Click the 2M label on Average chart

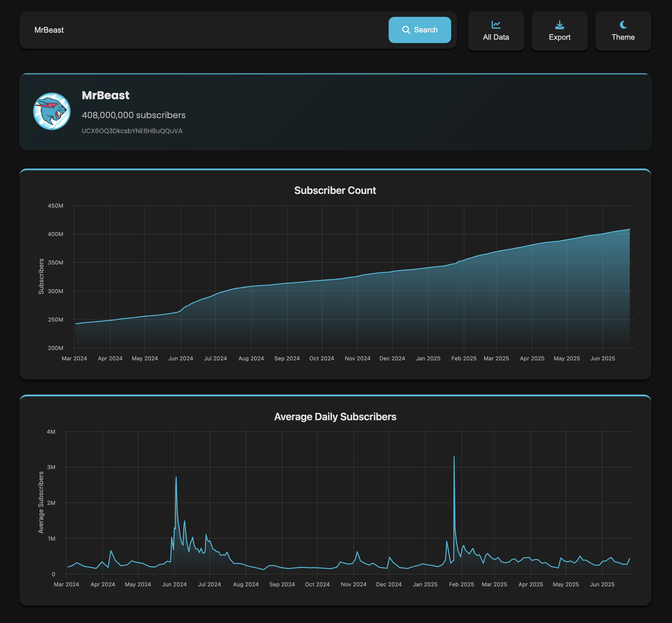pos(51,503)
